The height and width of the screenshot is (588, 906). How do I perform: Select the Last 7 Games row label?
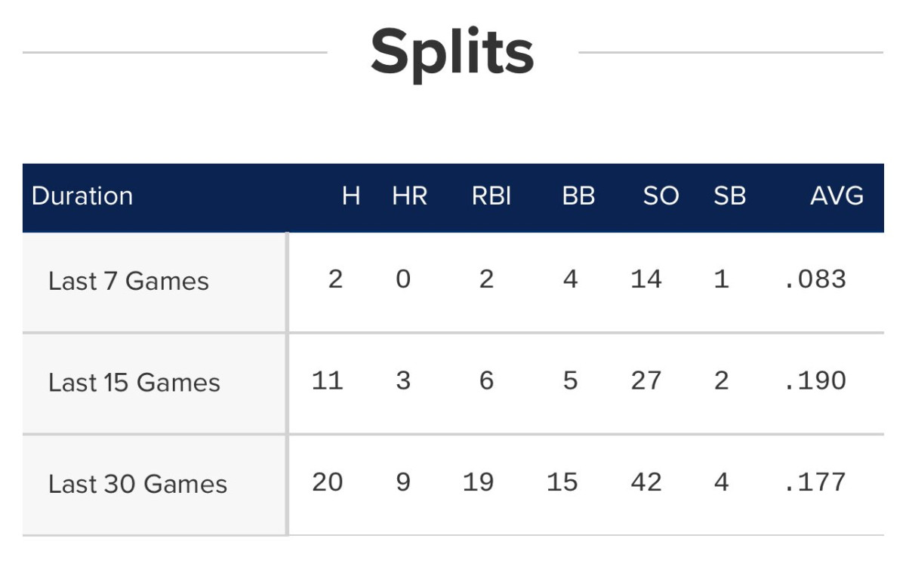[x=128, y=282]
